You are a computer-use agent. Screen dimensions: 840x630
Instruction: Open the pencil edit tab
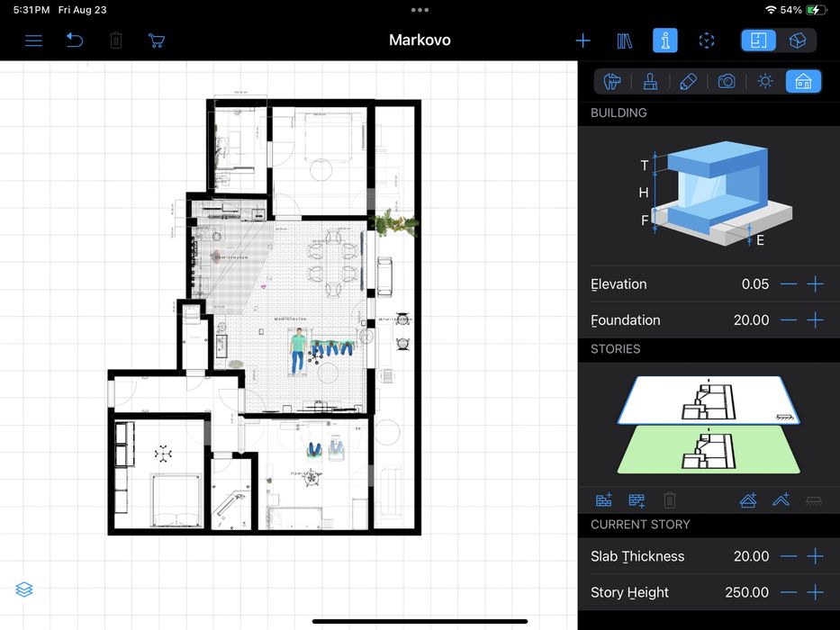click(x=688, y=81)
